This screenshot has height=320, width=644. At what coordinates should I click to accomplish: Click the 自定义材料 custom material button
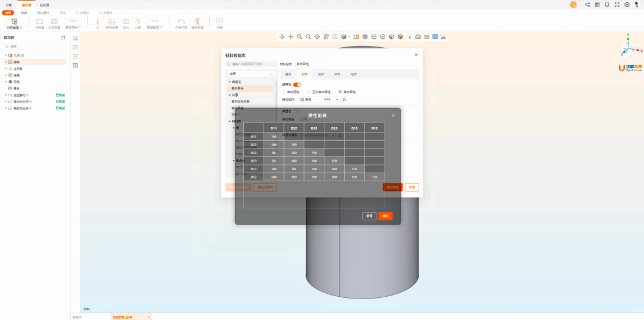pyautogui.click(x=265, y=187)
